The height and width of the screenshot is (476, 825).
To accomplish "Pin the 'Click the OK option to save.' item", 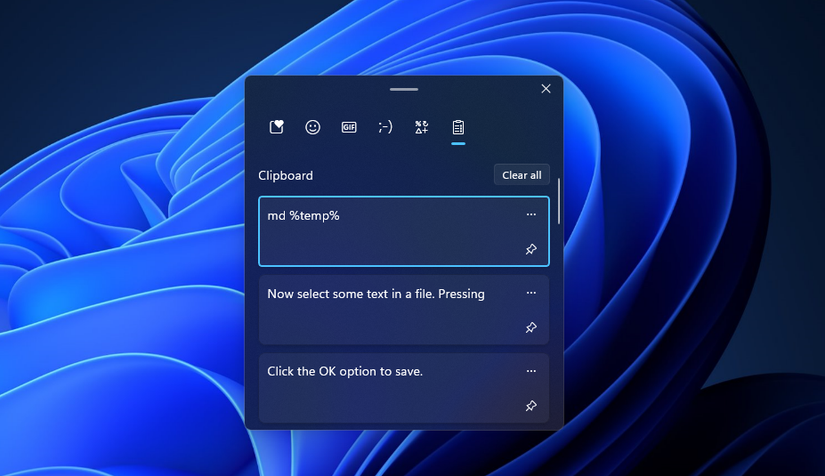I will (x=531, y=406).
